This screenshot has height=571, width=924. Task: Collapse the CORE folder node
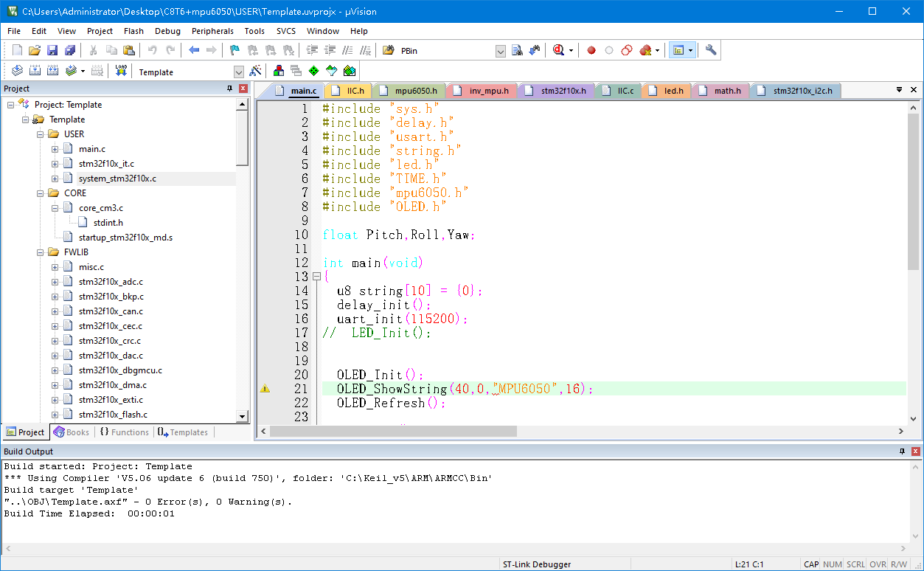click(40, 193)
